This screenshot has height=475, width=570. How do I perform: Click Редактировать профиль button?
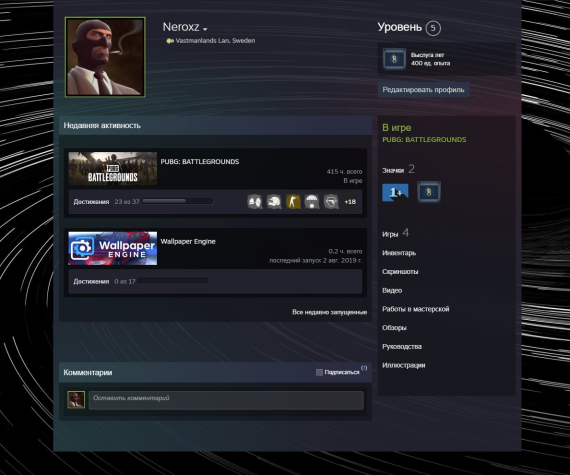[424, 89]
